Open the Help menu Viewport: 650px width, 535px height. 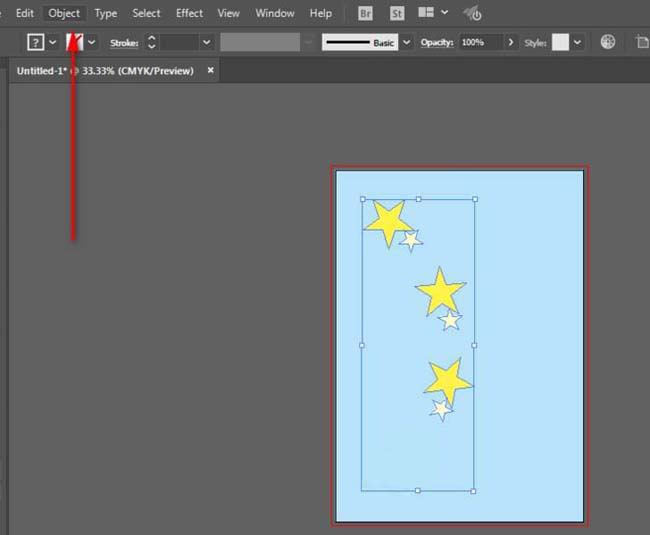pyautogui.click(x=320, y=13)
